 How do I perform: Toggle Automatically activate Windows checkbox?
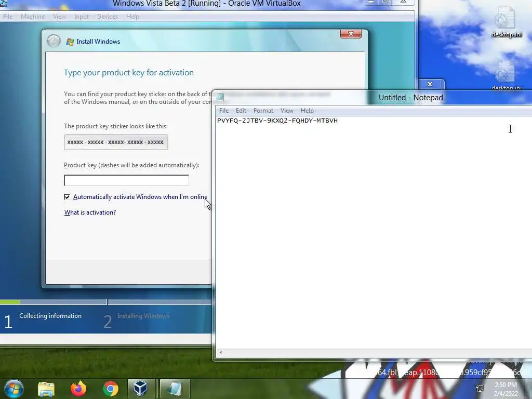(x=67, y=197)
